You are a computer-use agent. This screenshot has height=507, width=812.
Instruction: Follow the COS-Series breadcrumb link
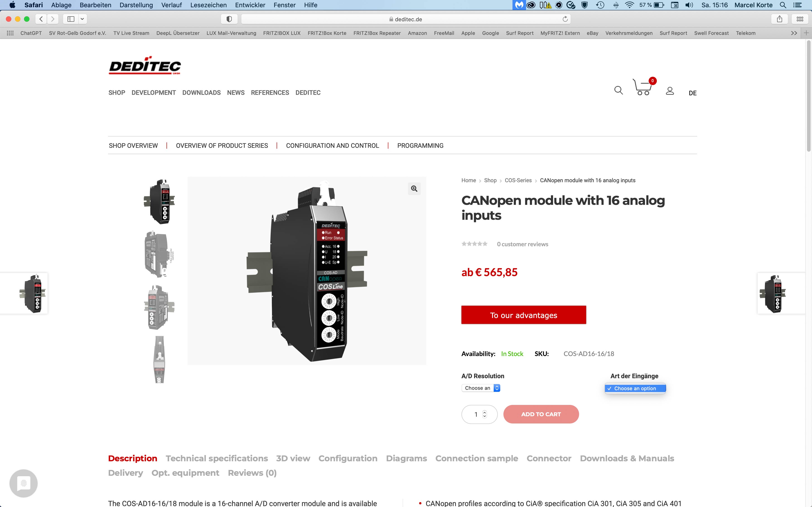point(518,180)
